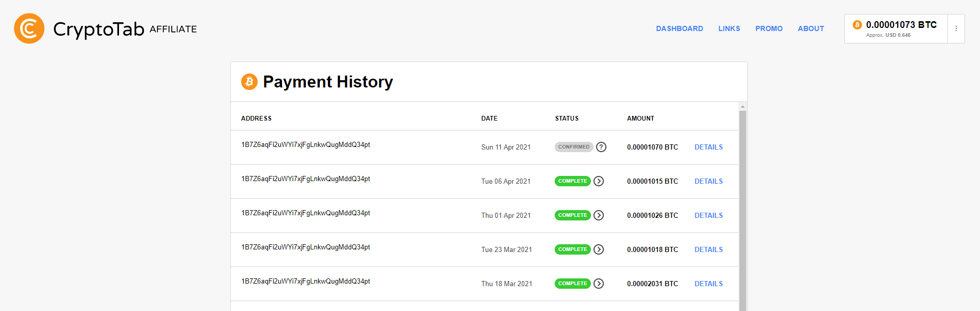Open Details for the 0.00002031 BTC payment
980x311 pixels.
pyautogui.click(x=708, y=284)
